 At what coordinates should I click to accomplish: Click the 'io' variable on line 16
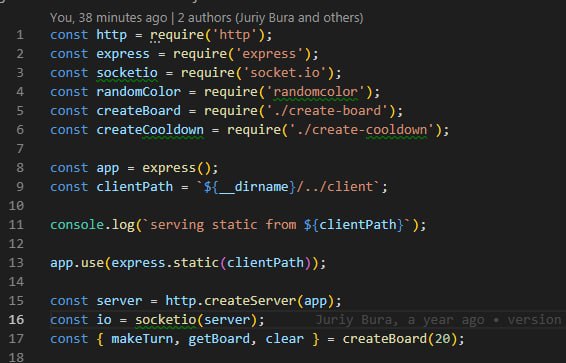(x=104, y=320)
